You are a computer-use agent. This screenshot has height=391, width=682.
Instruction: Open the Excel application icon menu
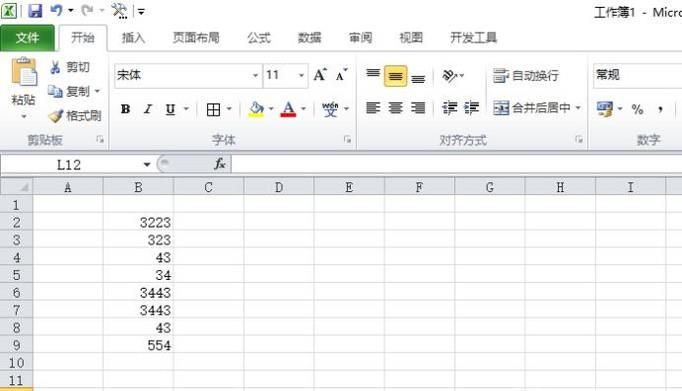coord(9,10)
